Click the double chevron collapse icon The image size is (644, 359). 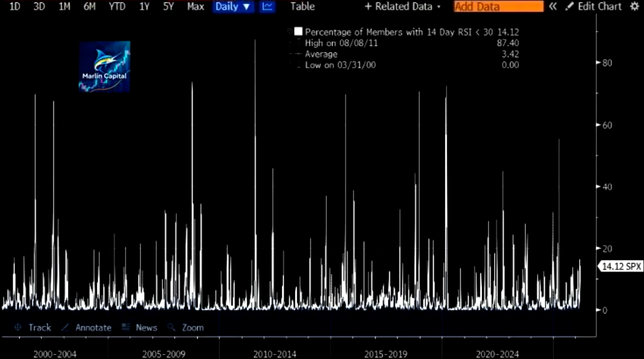(553, 7)
